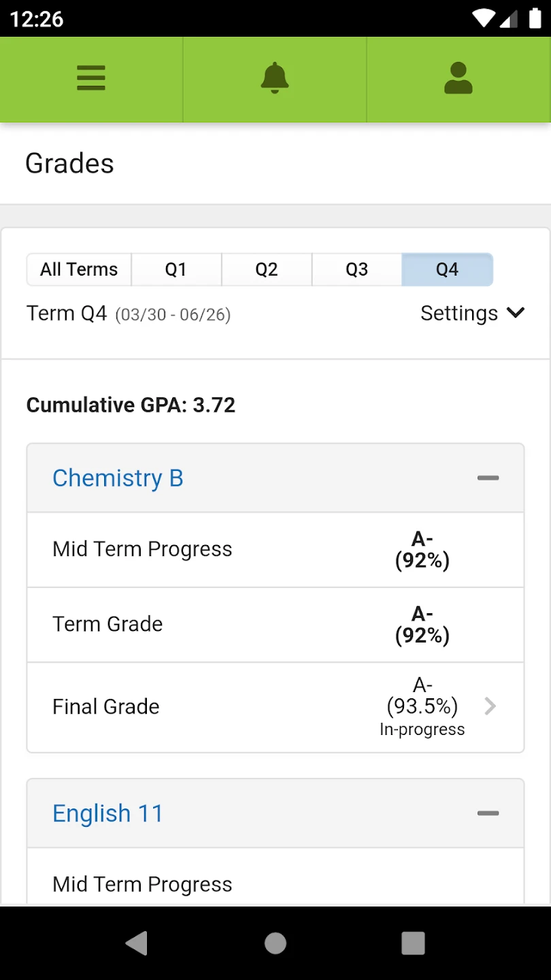The image size is (551, 980).
Task: Open the user profile icon
Action: [458, 78]
